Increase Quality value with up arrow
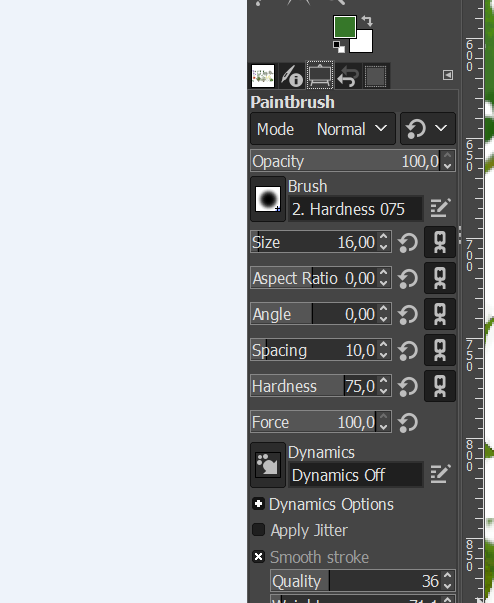Viewport: 494px width, 603px height. click(x=447, y=576)
